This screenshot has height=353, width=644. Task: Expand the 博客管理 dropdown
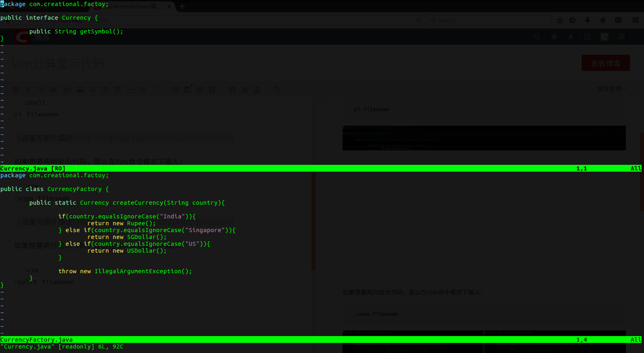click(612, 89)
